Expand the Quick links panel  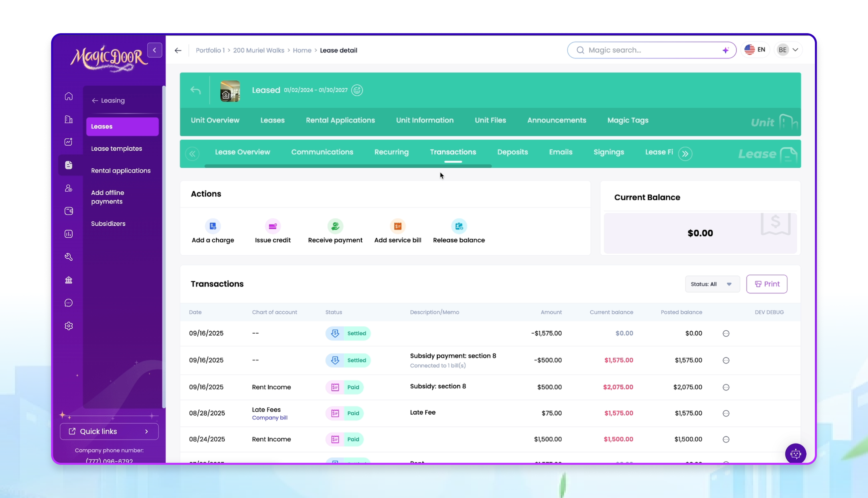(109, 431)
